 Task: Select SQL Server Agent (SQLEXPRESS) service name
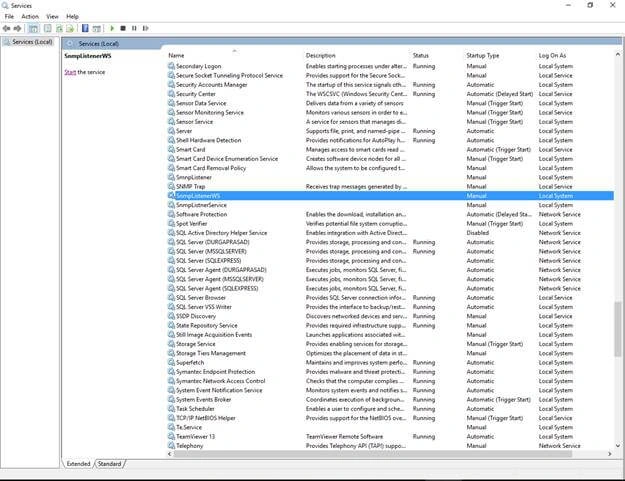217,289
